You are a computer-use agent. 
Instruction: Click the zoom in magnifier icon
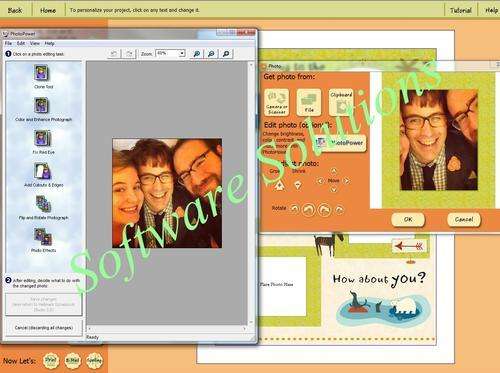pos(197,54)
